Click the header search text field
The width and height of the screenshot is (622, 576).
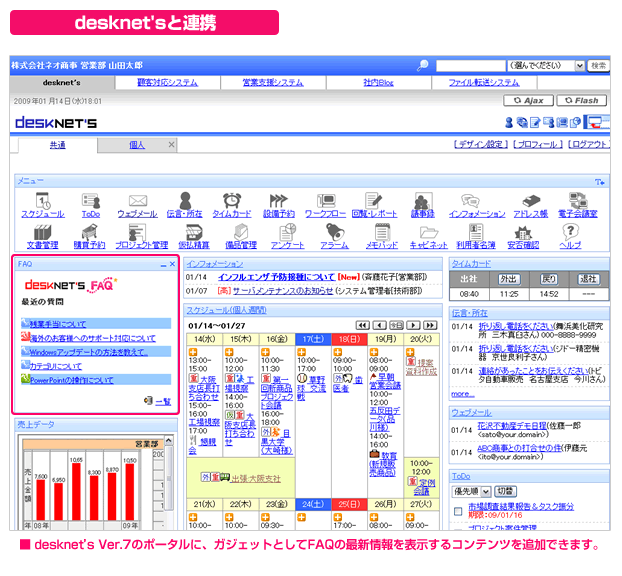coord(471,65)
